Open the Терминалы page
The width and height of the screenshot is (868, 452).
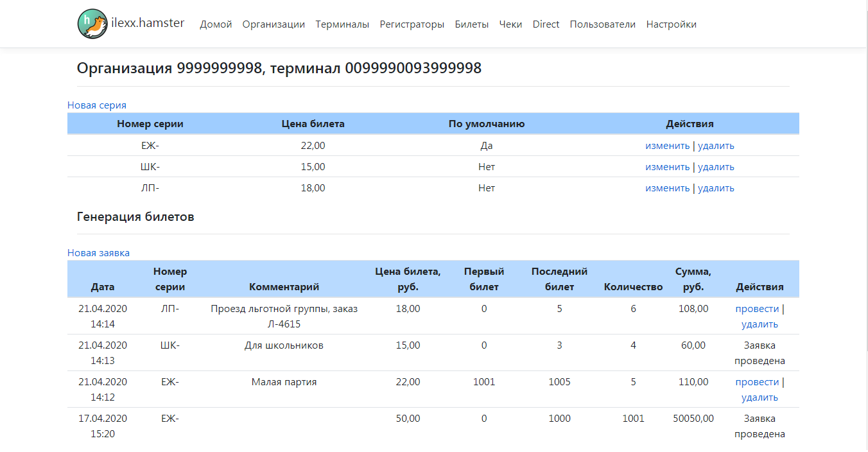(x=342, y=24)
